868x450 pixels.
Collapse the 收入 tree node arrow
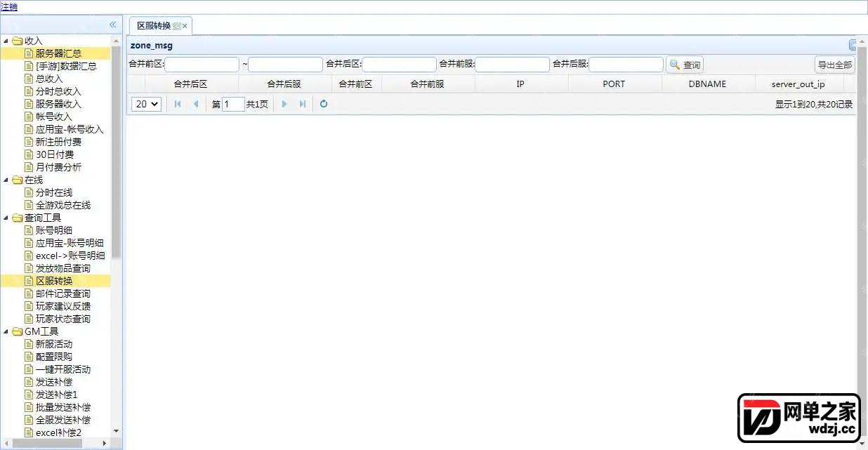6,41
